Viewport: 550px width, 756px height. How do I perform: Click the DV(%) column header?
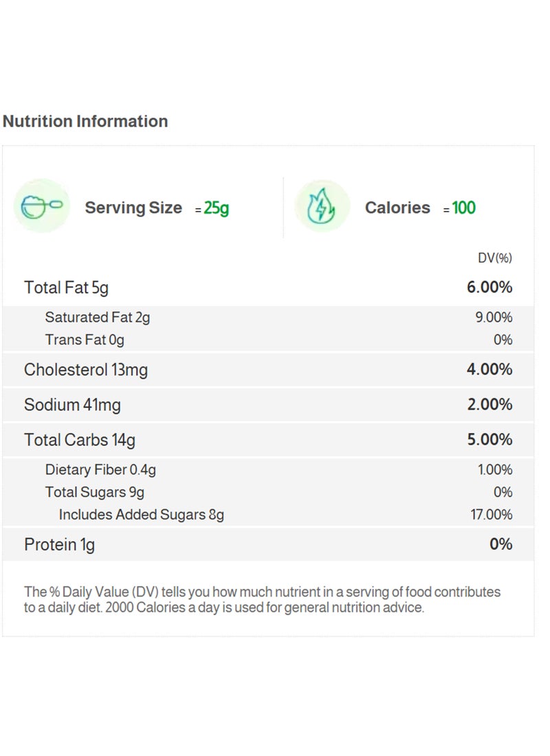(x=495, y=258)
